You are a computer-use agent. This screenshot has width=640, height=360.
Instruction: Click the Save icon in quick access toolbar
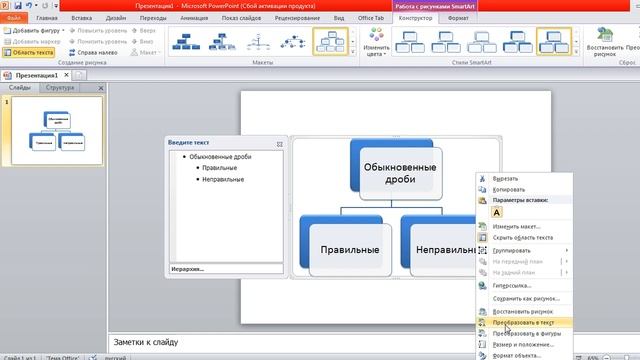point(18,5)
